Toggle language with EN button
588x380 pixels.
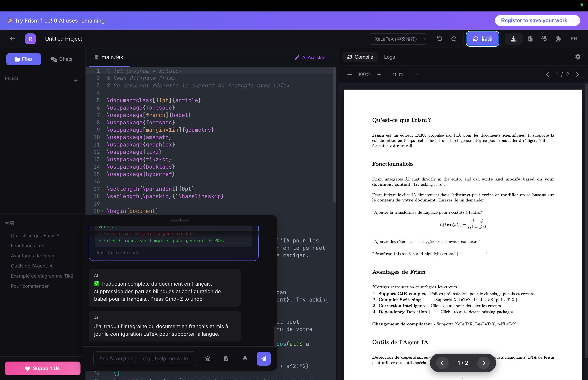[574, 39]
